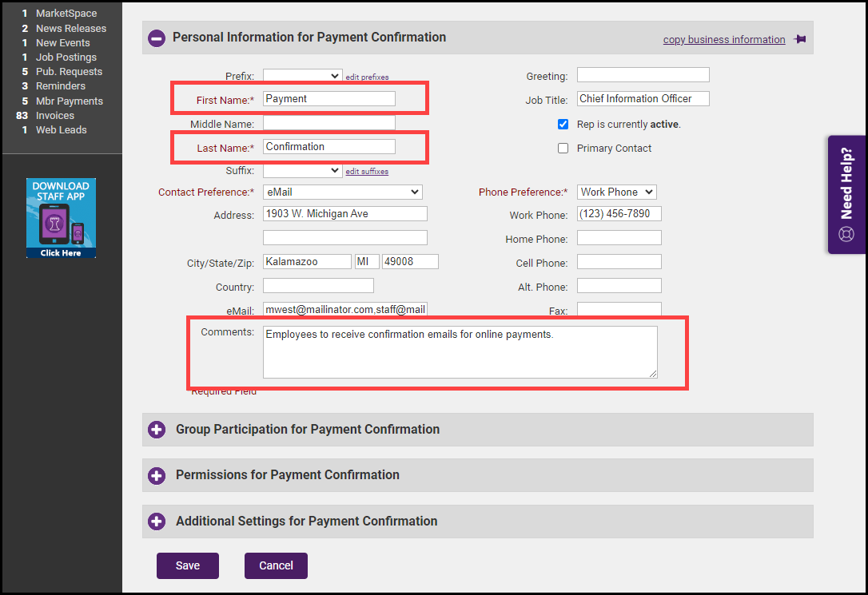
Task: Open the Contact Preference eMail dropdown
Action: (342, 192)
